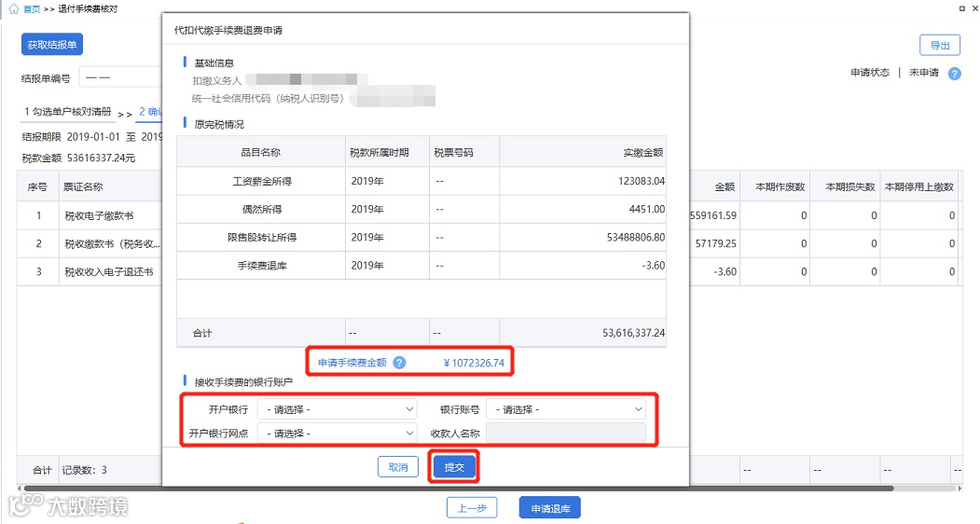Click 税收电子缴款书 row in background table
The image size is (980, 524).
100,215
